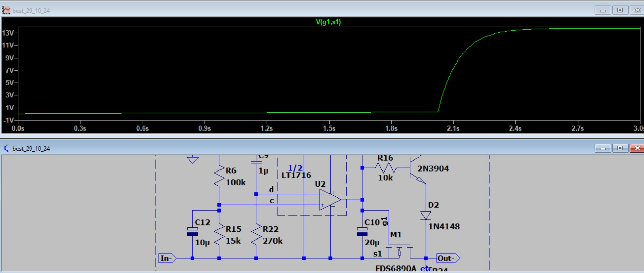Click the net label g1
Screen dimensions: 644x273
pos(385,221)
